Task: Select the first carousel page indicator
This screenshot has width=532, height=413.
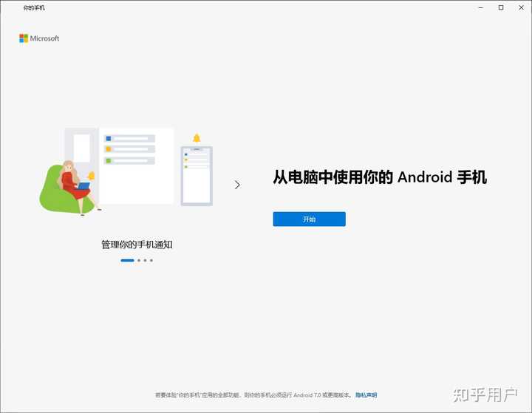Action: tap(127, 260)
